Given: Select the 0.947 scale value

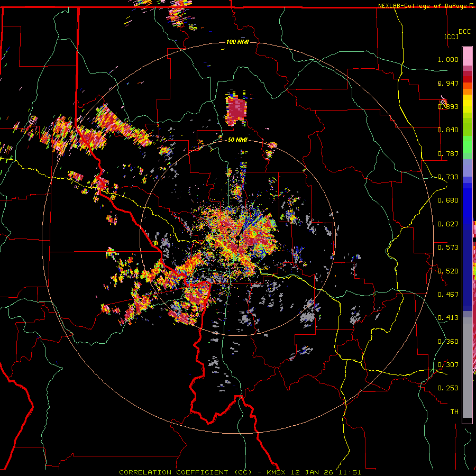Looking at the screenshot, I should (448, 83).
